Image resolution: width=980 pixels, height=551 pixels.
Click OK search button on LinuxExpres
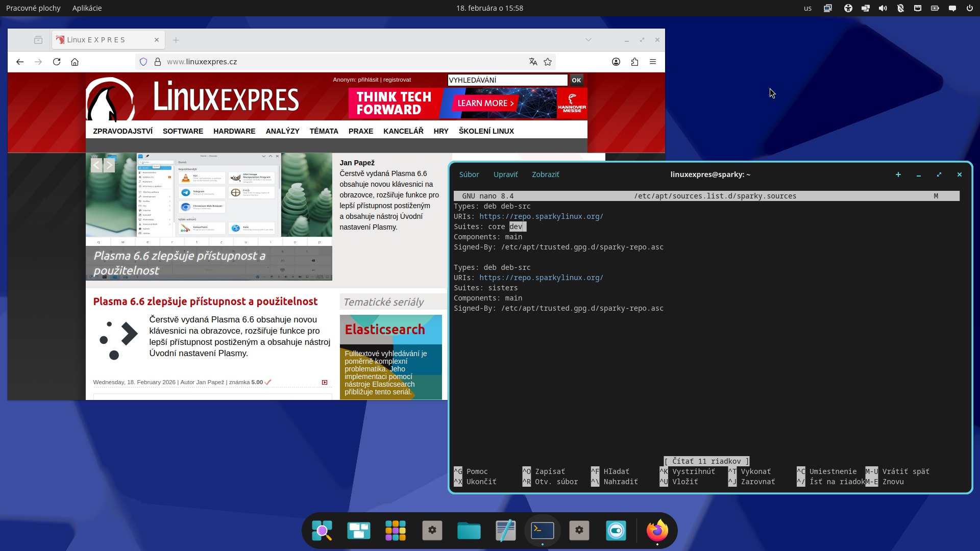point(576,80)
